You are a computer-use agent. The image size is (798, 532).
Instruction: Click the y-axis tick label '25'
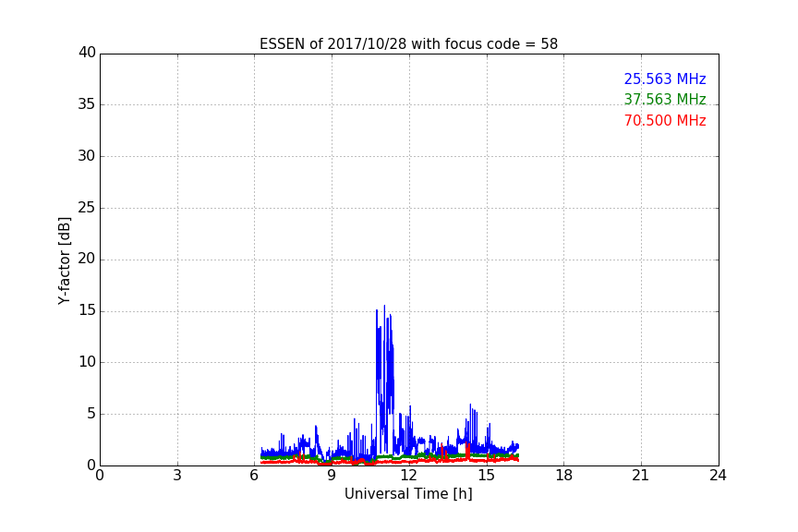pos(87,207)
